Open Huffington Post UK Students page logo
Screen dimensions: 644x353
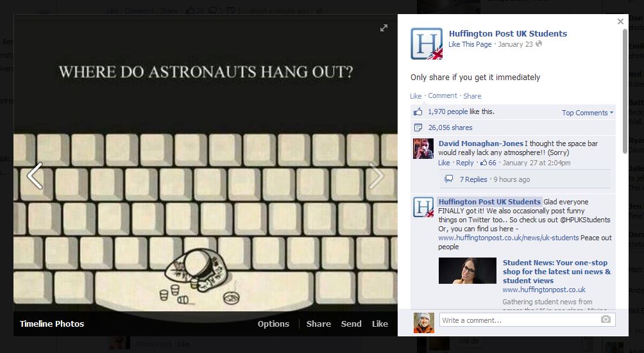pos(427,44)
